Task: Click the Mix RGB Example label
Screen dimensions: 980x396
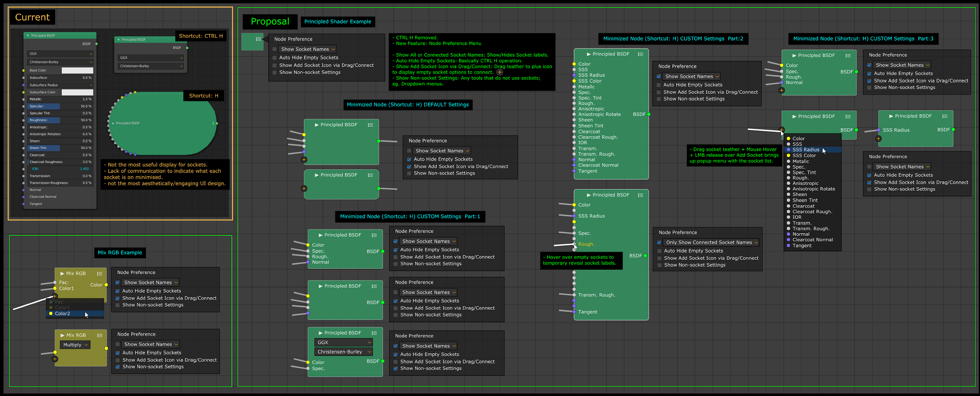Action: click(x=120, y=253)
